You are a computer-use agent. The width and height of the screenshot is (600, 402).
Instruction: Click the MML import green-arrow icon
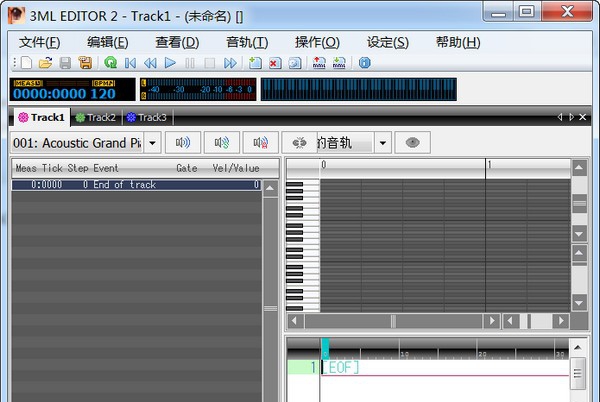coord(339,63)
